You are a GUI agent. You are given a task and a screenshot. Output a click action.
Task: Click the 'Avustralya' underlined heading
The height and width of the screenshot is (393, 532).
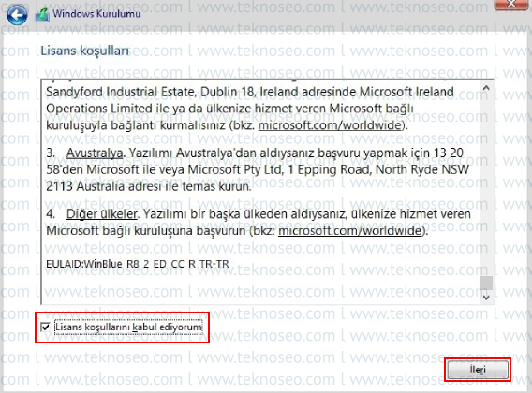[95, 153]
